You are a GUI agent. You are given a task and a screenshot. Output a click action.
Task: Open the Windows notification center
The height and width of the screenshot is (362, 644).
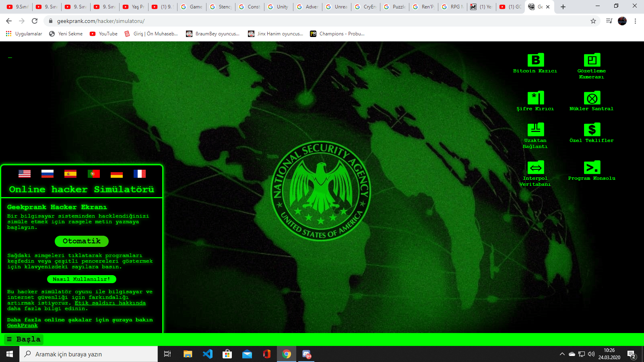point(632,354)
